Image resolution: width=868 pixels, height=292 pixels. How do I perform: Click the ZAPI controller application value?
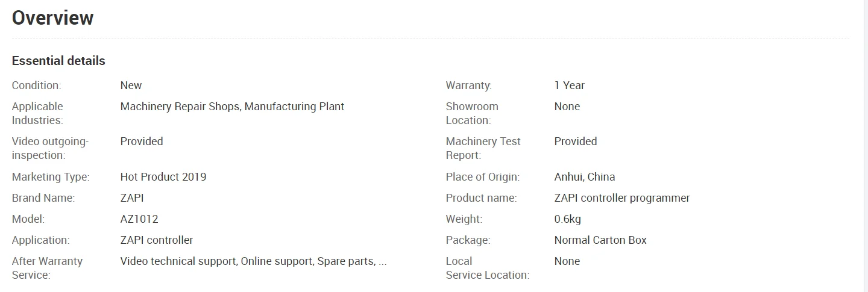point(157,240)
